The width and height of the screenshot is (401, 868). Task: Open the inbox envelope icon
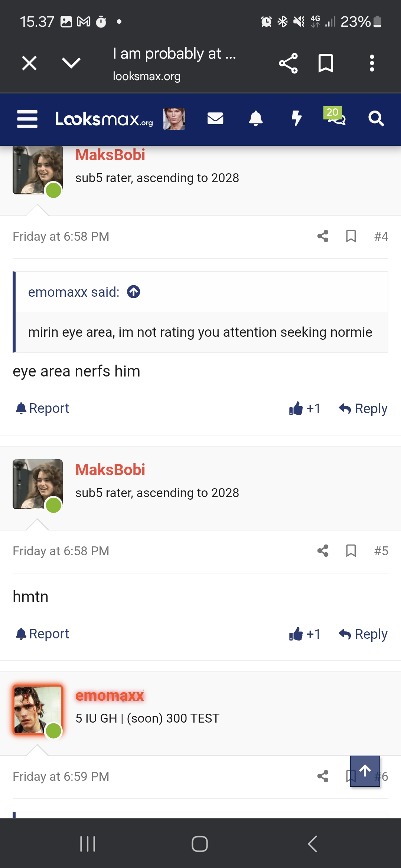(215, 119)
